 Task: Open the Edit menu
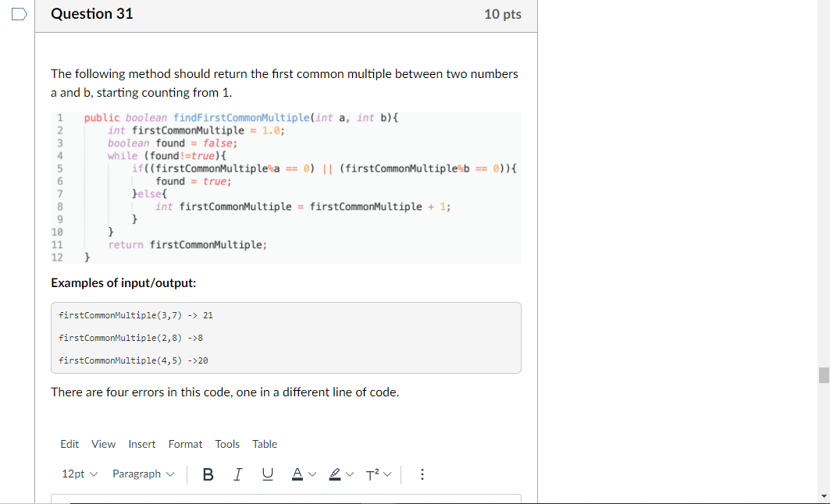[x=69, y=444]
